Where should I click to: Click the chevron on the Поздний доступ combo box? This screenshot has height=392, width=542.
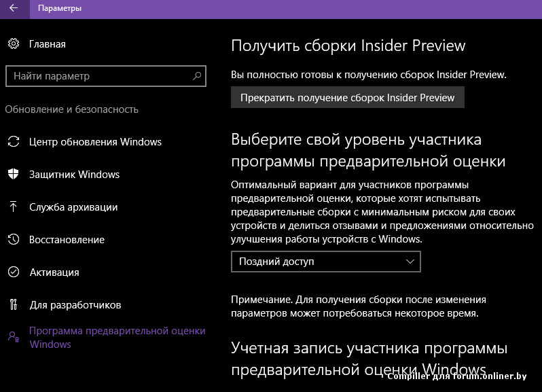[x=410, y=262]
